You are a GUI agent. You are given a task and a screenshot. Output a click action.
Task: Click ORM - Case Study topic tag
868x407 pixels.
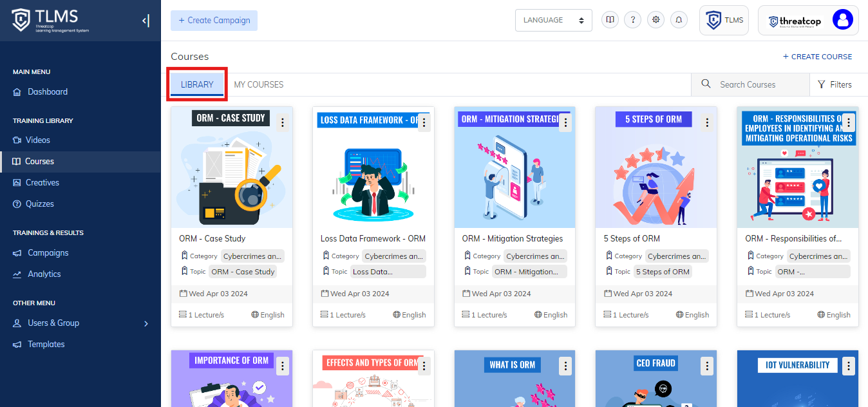pyautogui.click(x=243, y=272)
